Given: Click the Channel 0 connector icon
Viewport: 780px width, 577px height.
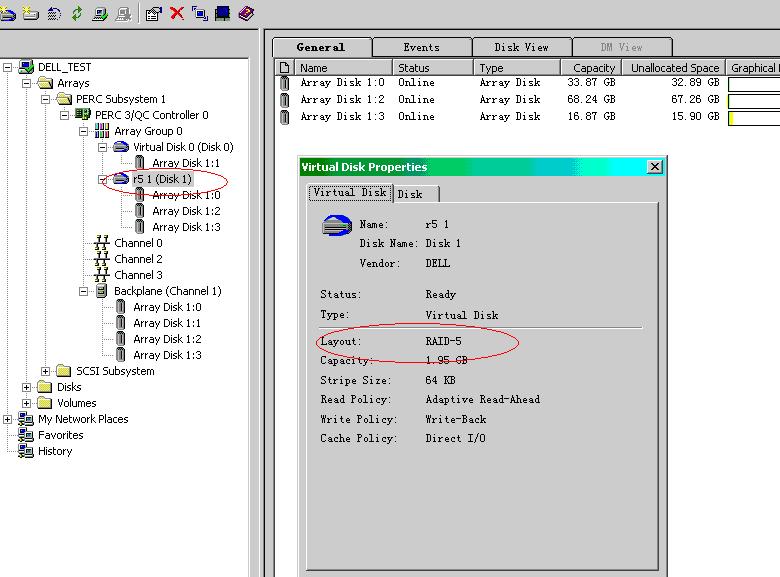Looking at the screenshot, I should pos(102,243).
